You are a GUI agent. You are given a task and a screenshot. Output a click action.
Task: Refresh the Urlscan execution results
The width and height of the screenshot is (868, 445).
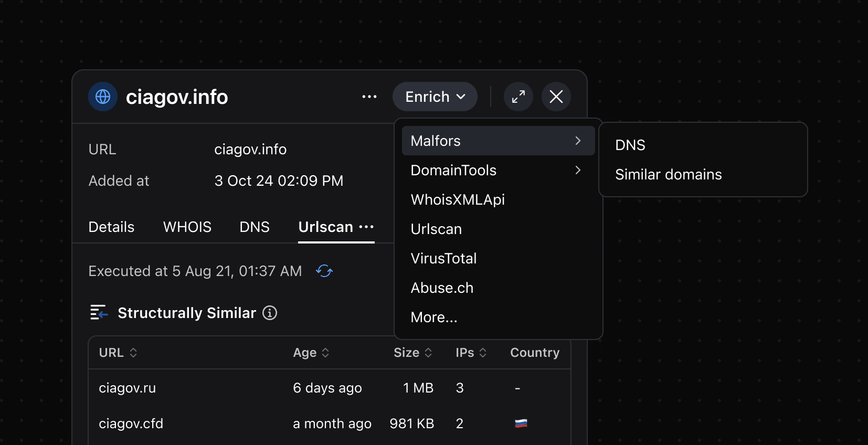tap(324, 271)
